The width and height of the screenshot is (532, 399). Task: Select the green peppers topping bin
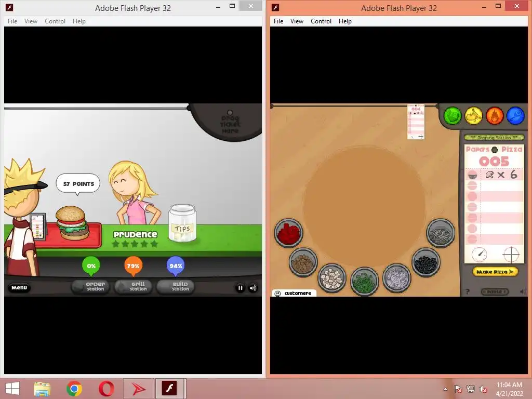(x=364, y=281)
